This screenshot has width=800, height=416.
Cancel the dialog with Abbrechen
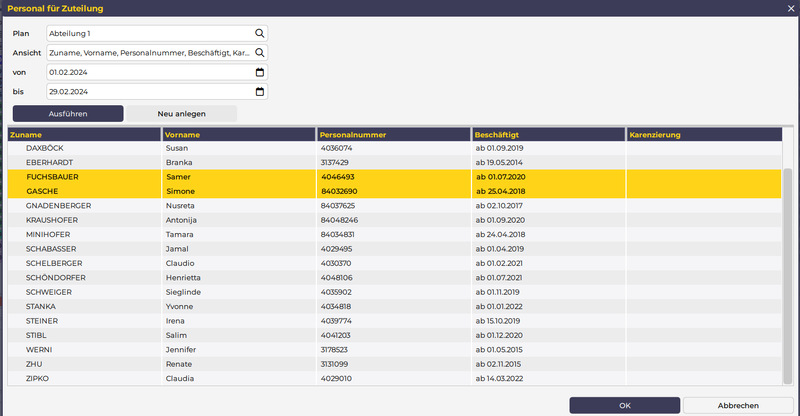point(737,405)
